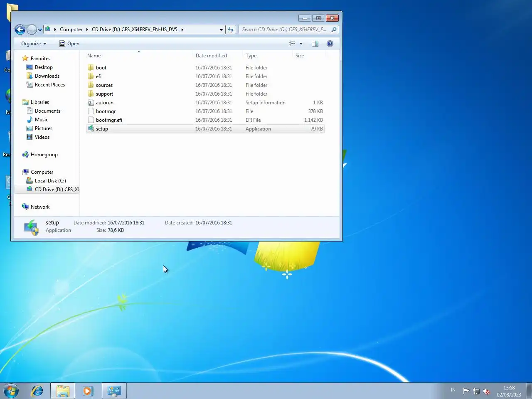Select Libraries in navigation pane

coord(39,102)
